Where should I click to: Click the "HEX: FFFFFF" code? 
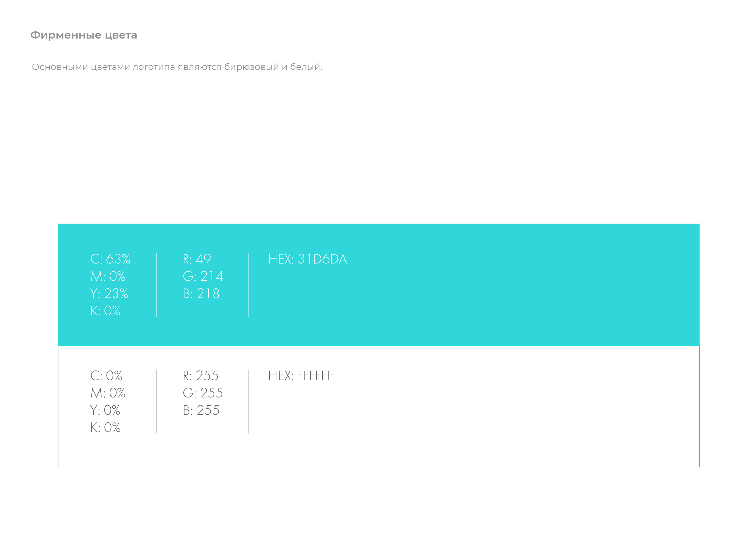click(300, 376)
